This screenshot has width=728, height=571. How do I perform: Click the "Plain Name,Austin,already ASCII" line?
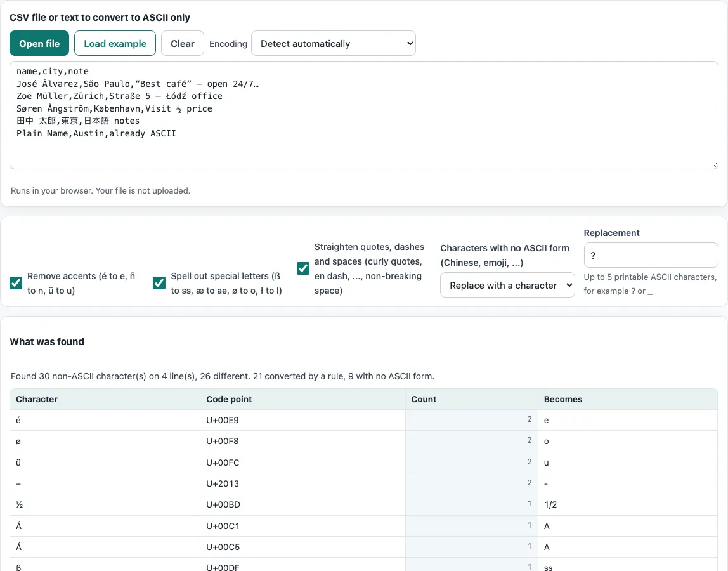tap(96, 133)
